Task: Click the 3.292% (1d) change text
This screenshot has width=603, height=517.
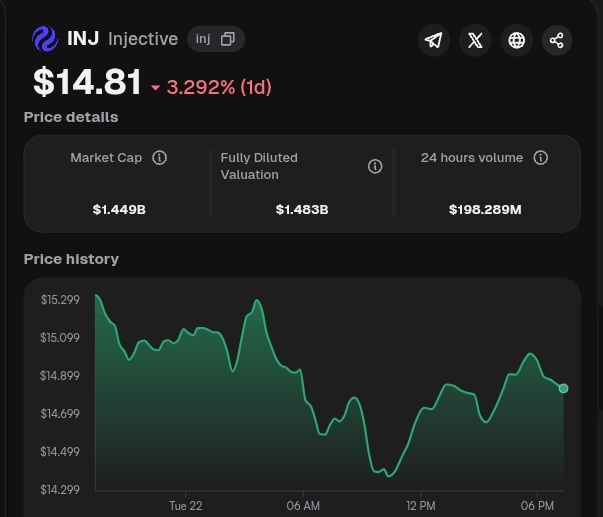Action: click(219, 87)
